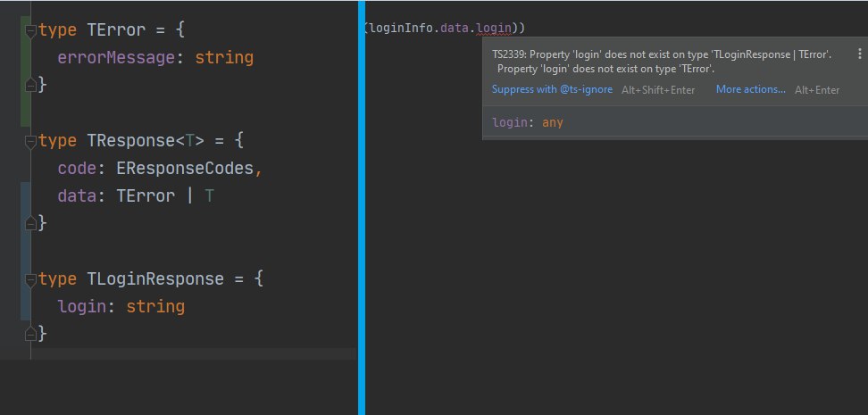Viewport: 868px width, 415px height.
Task: Click the 'login: any' tooltip signature
Action: [528, 122]
